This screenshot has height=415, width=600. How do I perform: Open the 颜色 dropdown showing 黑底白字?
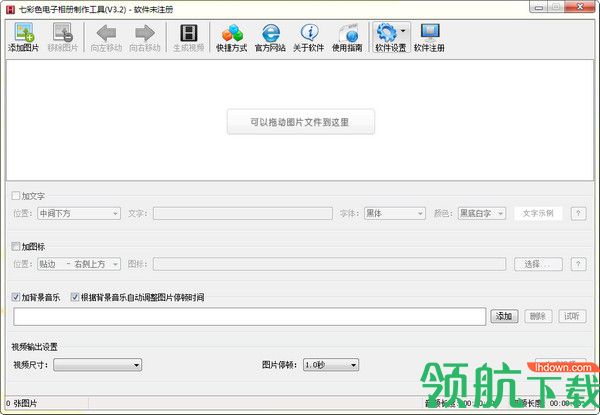point(482,213)
